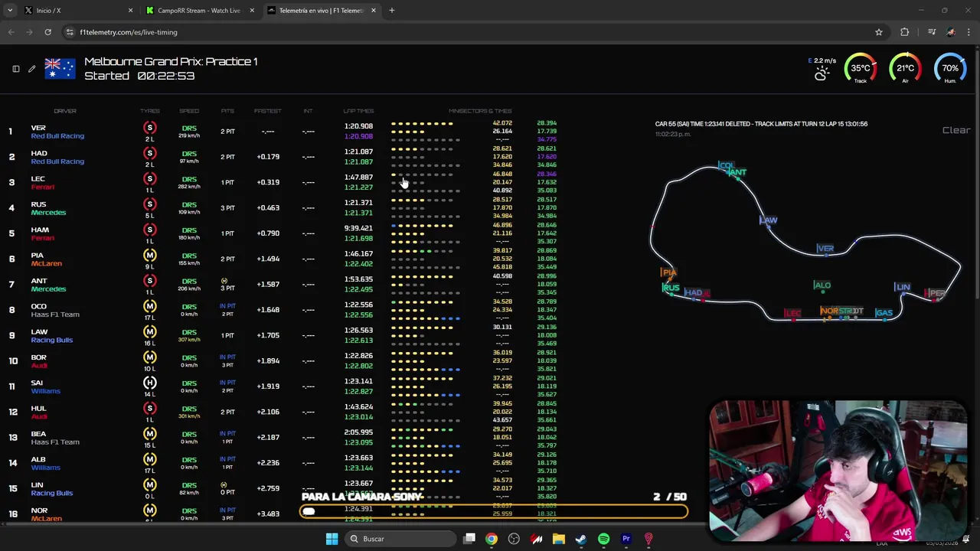Image resolution: width=980 pixels, height=551 pixels.
Task: Open Adobe Premiere Pro from the taskbar
Action: 626,539
